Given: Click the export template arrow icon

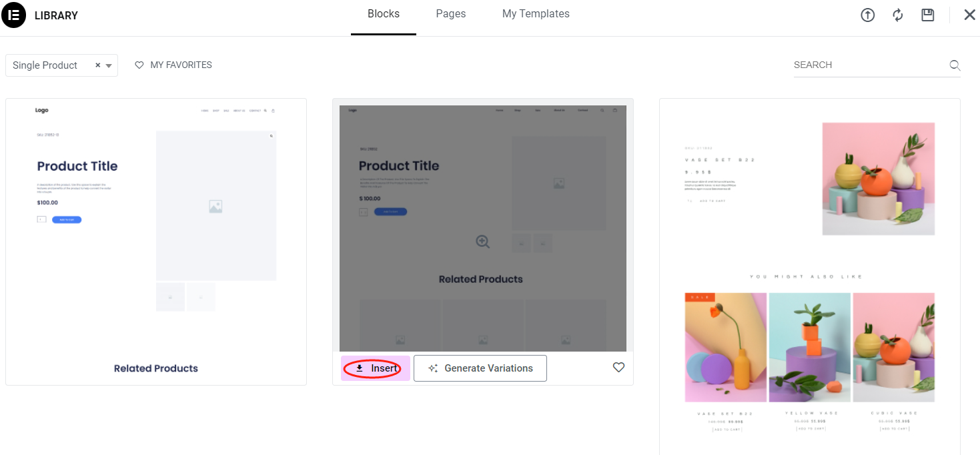Looking at the screenshot, I should click(867, 15).
